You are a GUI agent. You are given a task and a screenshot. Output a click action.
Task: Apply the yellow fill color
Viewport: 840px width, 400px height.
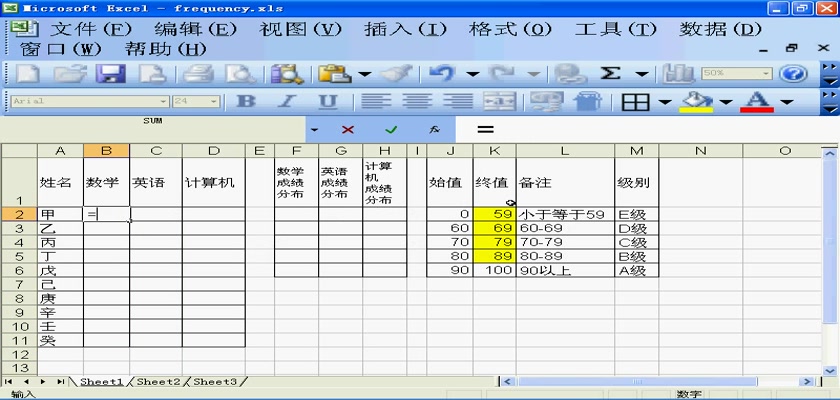pos(696,102)
